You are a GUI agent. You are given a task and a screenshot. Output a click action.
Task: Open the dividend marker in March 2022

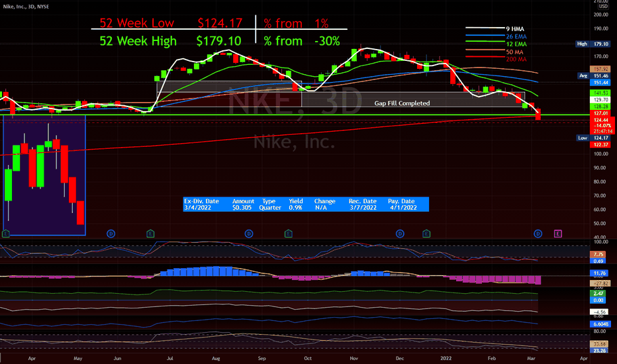coord(538,234)
